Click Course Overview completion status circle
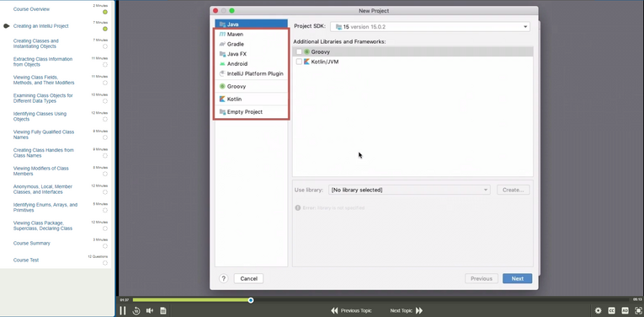 [x=105, y=12]
